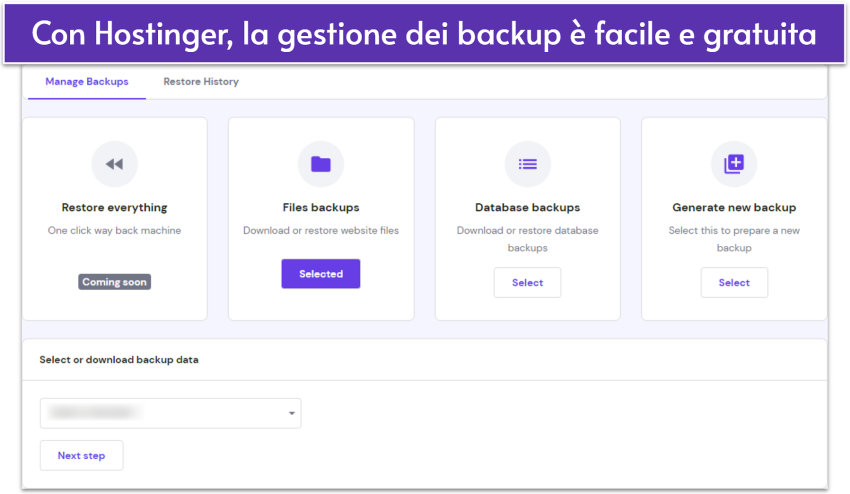
Task: Click the rewind icon for Restore everything
Action: pyautogui.click(x=114, y=164)
